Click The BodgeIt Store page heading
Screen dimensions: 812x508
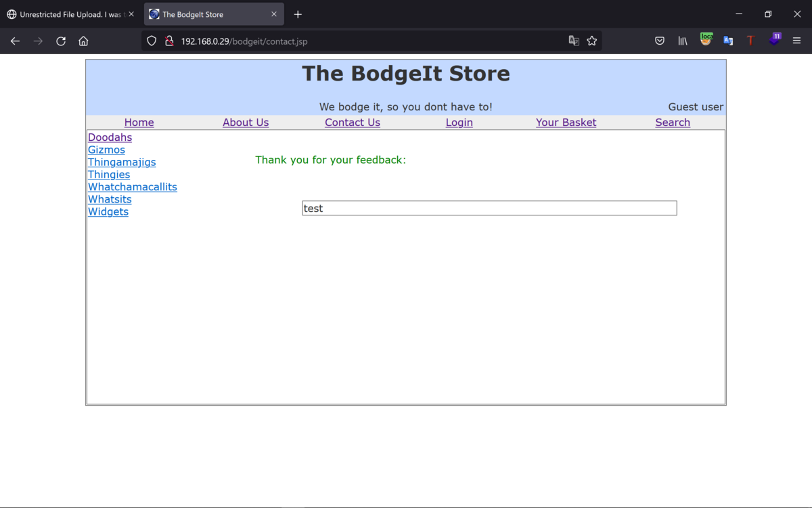tap(406, 73)
